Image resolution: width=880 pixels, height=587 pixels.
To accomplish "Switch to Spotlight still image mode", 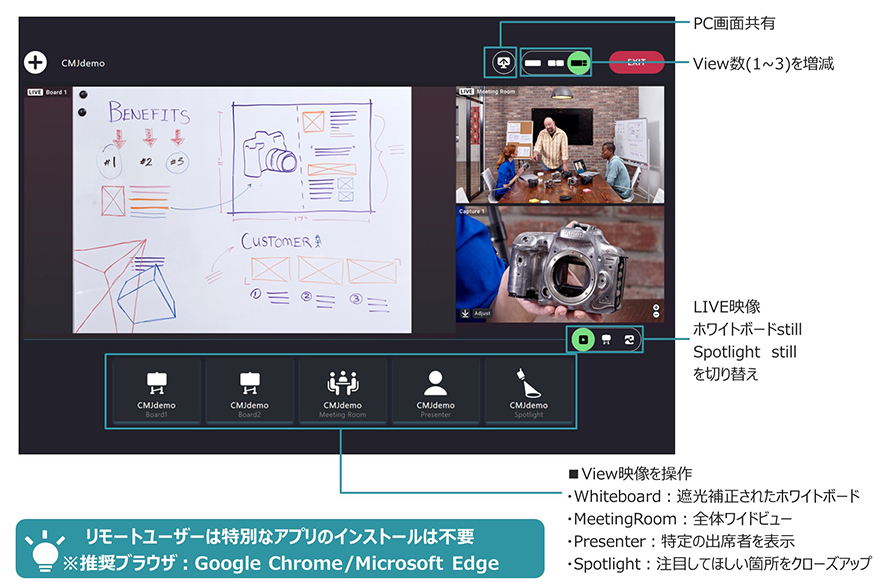I will (629, 339).
